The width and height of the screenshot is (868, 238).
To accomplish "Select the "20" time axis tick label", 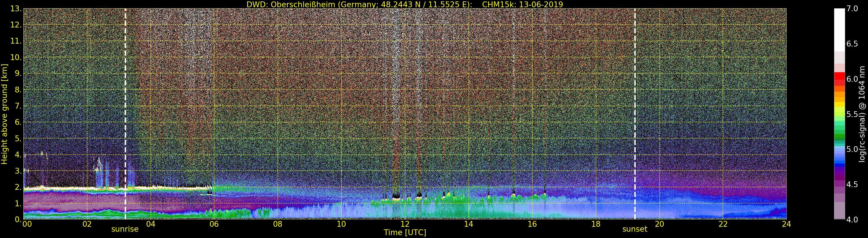I will [659, 224].
